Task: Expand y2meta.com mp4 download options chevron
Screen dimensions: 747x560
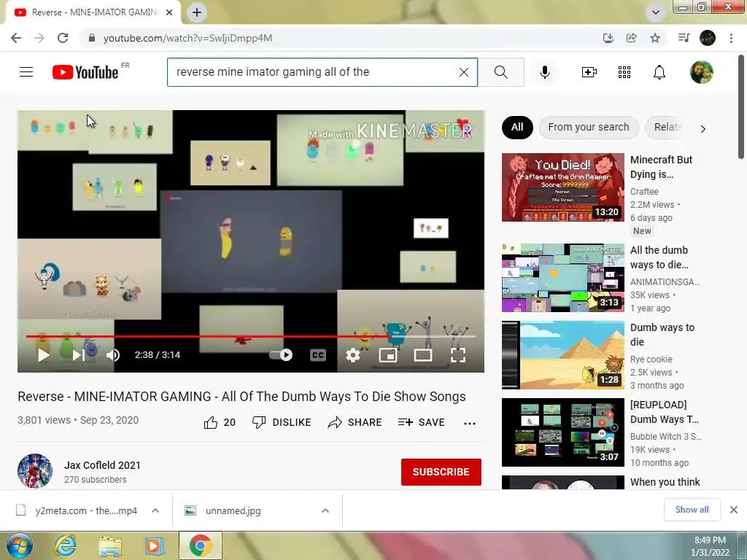Action: [x=155, y=510]
